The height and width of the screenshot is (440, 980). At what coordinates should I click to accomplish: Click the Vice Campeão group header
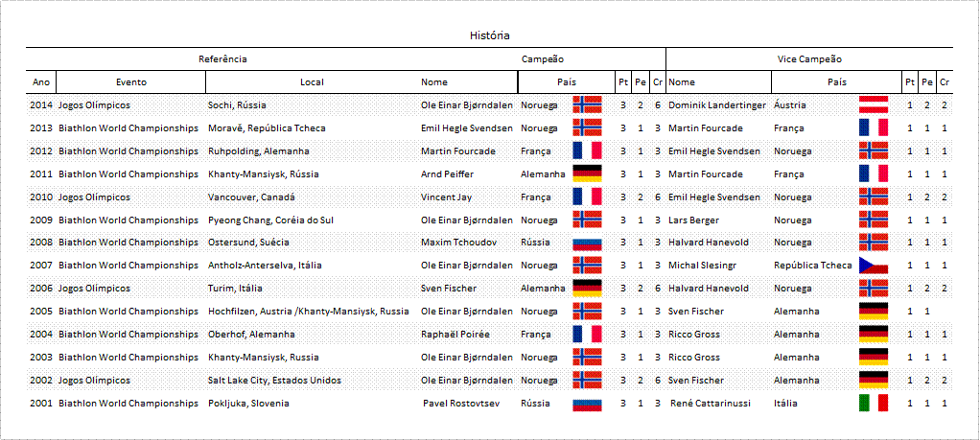809,59
